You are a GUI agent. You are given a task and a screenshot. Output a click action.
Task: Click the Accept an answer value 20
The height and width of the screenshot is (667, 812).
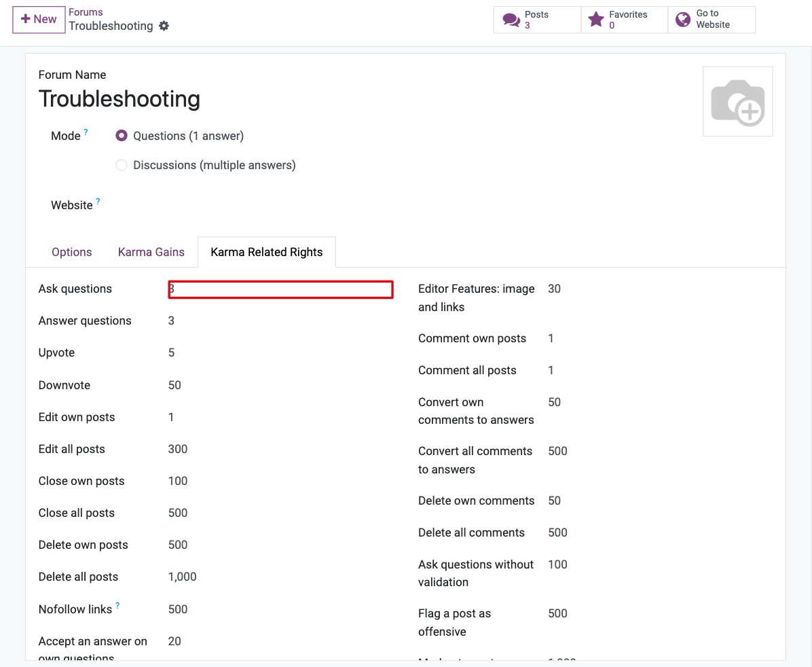(174, 642)
